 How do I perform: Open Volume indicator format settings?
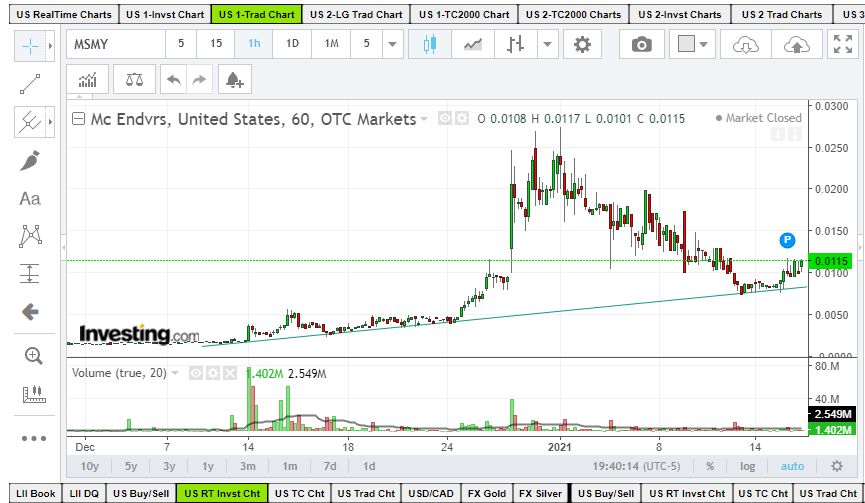coord(213,373)
